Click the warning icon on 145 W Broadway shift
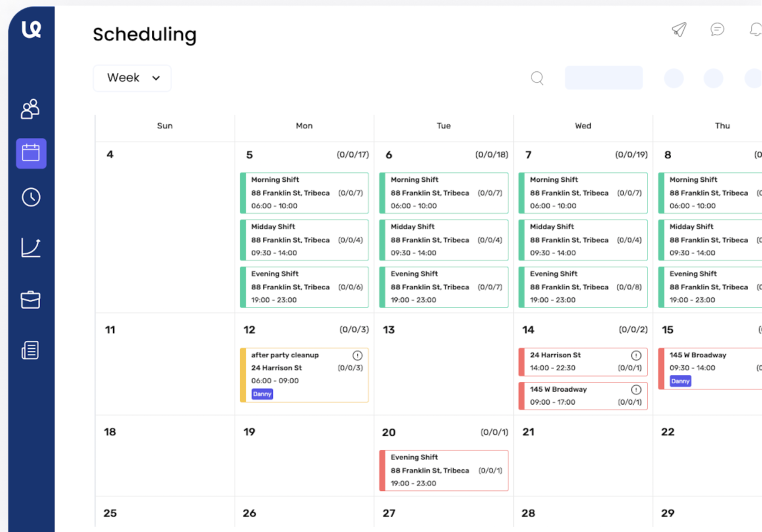 [x=636, y=389]
